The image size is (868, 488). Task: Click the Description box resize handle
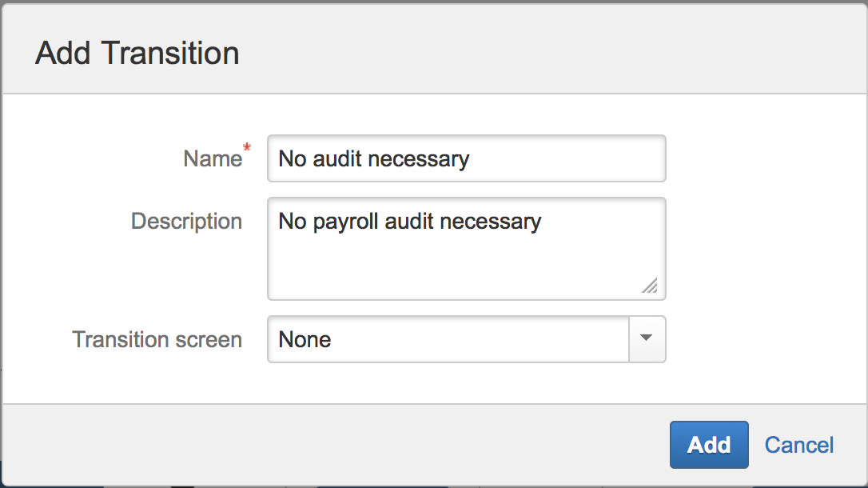pos(650,286)
